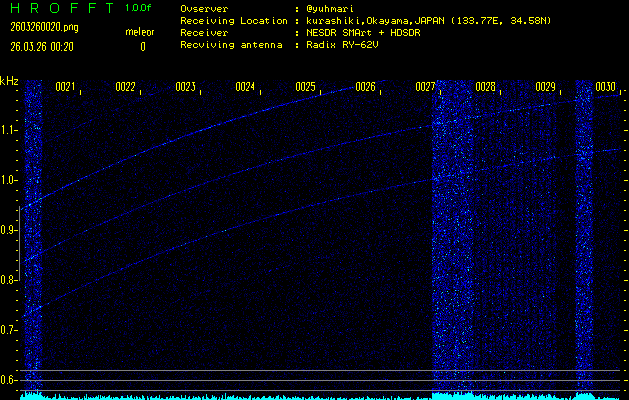This screenshot has width=629, height=400.
Task: Select the 1.0.0f version label
Action: click(x=139, y=9)
